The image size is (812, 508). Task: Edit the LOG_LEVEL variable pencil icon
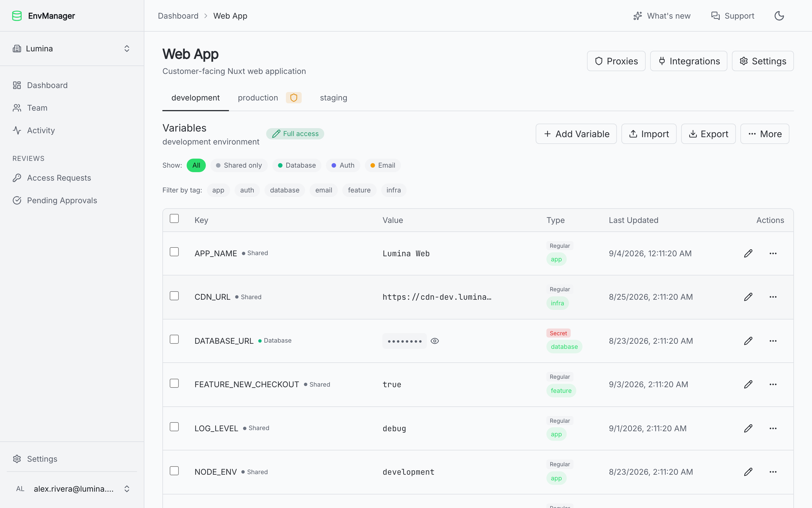748,428
